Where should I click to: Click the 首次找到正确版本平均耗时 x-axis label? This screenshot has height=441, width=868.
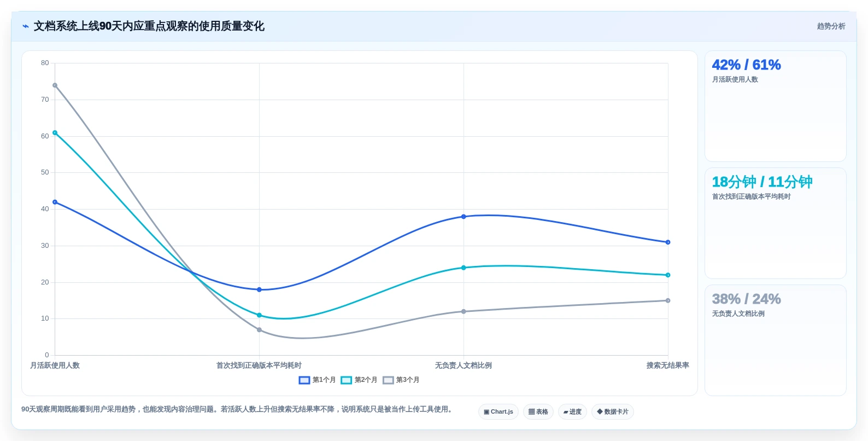point(259,365)
